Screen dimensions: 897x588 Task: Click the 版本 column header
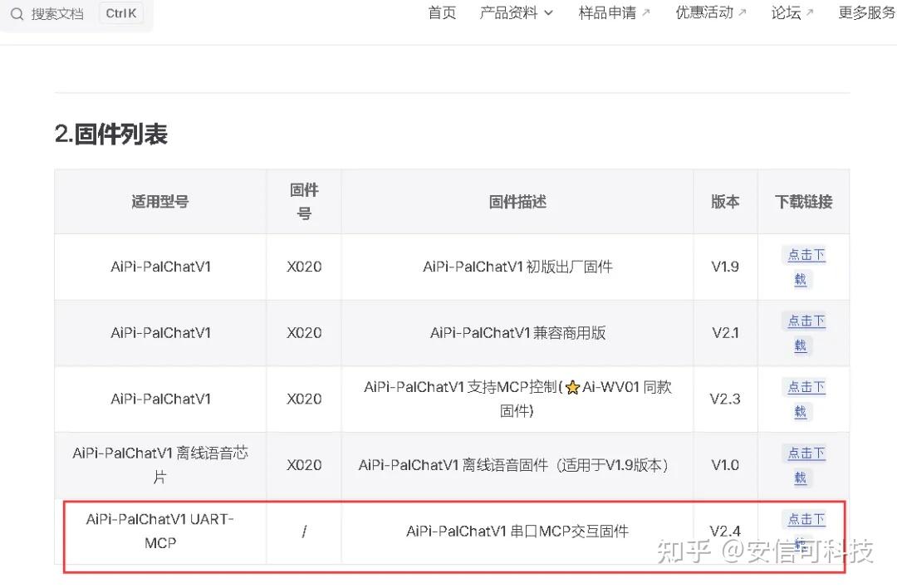point(725,201)
